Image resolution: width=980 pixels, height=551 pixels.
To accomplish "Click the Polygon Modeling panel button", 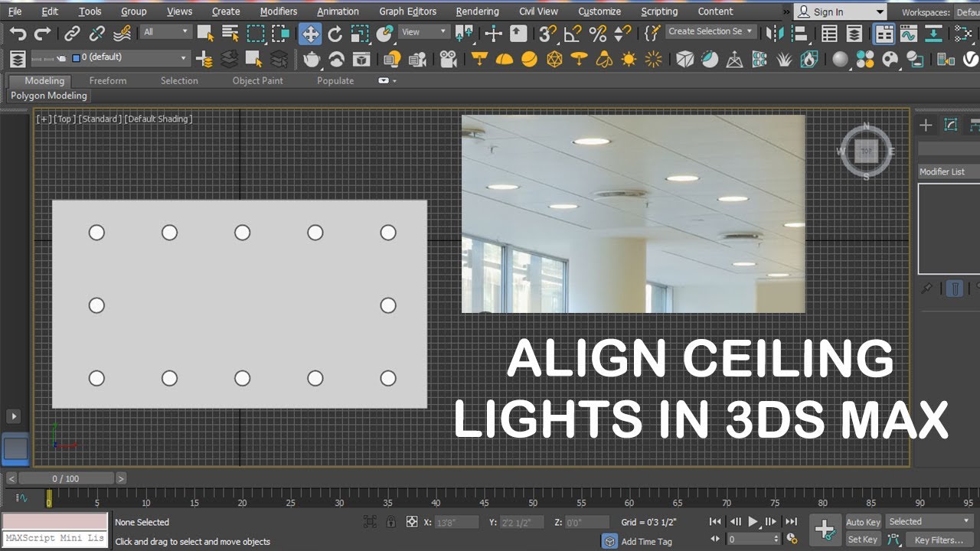I will [49, 96].
